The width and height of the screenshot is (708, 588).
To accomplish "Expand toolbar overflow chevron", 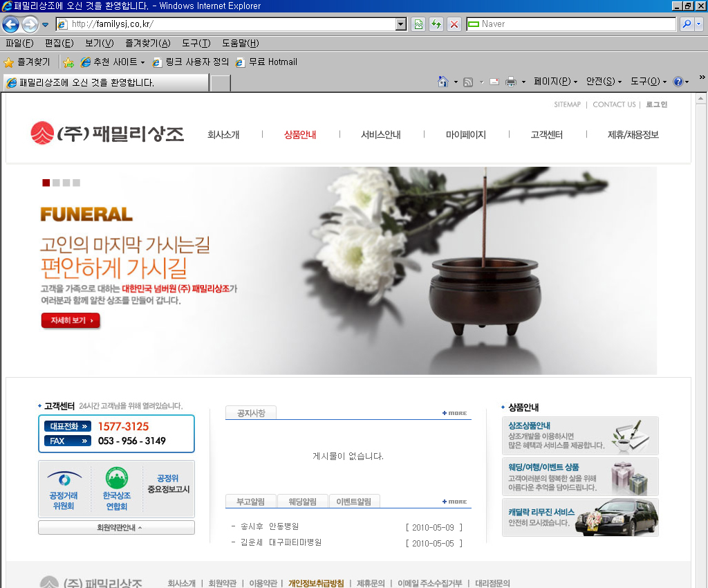I will click(702, 77).
